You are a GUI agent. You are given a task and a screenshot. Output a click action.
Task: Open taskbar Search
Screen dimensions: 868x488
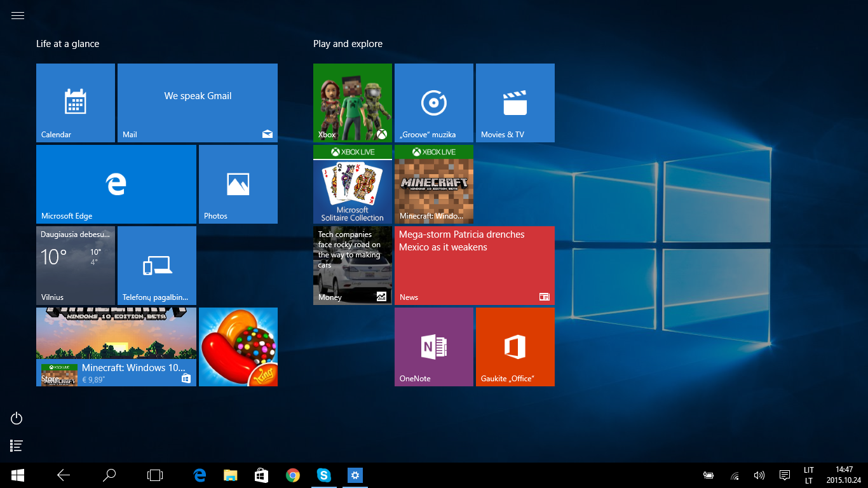[x=109, y=475]
